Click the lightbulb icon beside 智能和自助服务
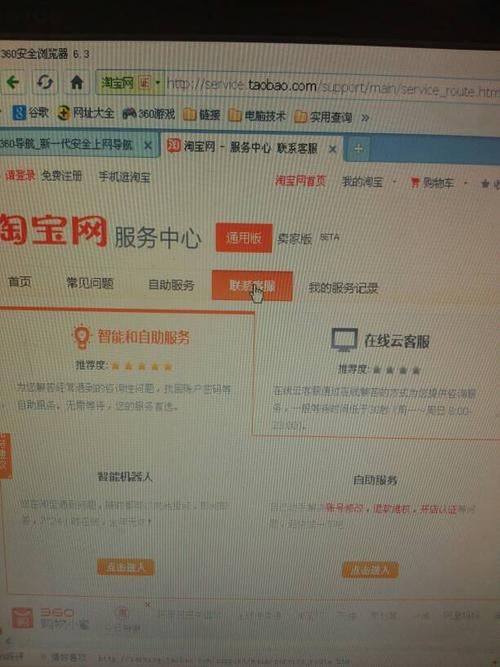Image resolution: width=500 pixels, height=667 pixels. tap(81, 336)
